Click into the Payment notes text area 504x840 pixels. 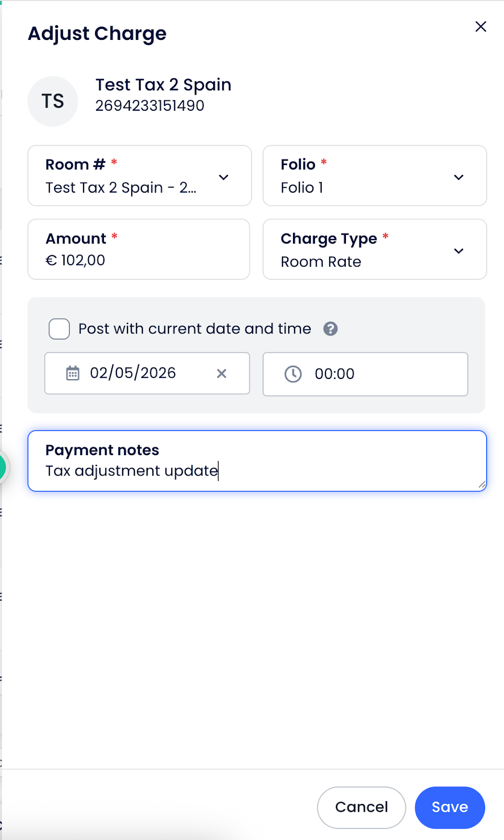257,470
